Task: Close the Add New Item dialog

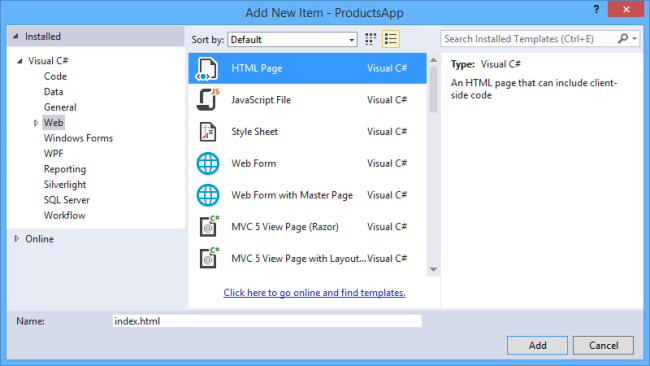Action: click(626, 9)
